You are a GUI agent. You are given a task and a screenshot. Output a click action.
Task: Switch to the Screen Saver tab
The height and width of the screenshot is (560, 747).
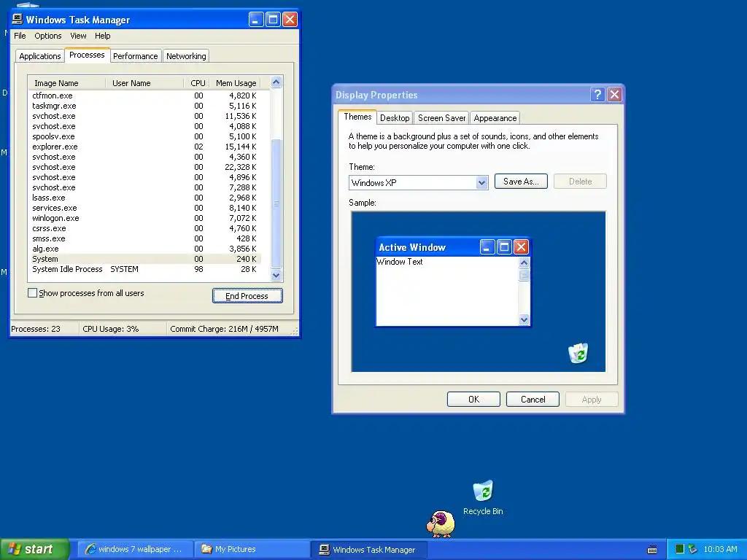[441, 118]
